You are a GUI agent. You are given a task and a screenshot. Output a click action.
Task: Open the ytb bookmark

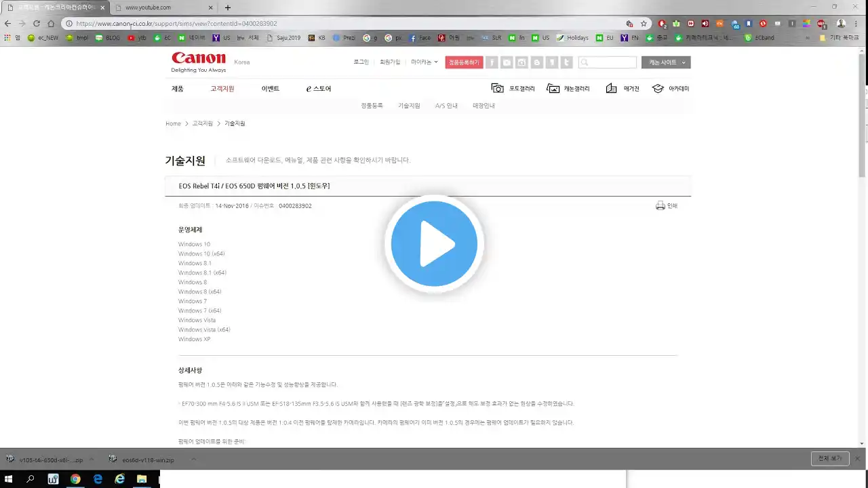tap(136, 38)
